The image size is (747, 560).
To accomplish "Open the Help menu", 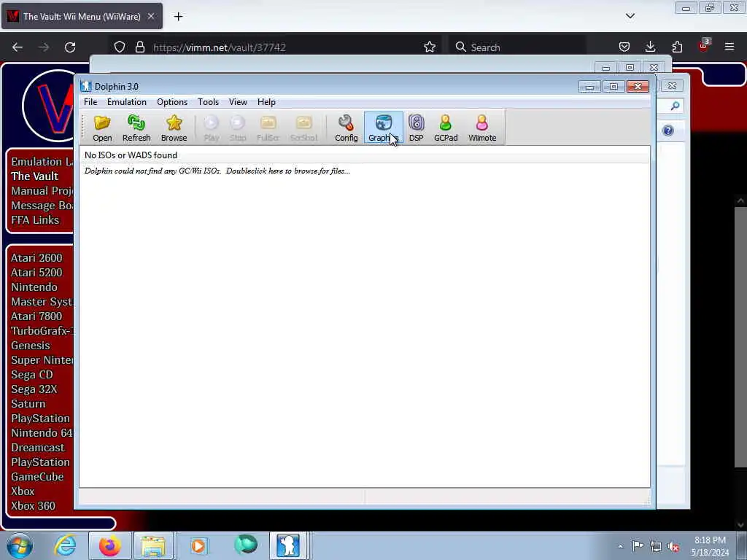I will (x=266, y=102).
